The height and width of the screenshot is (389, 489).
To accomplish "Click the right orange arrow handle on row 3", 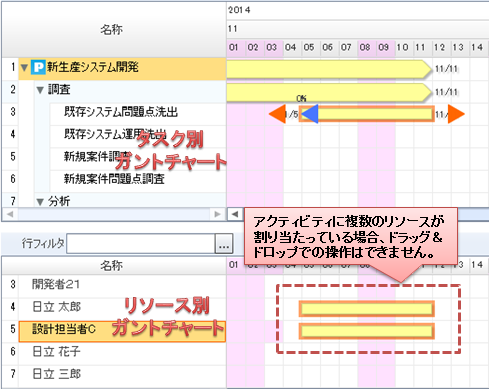I will pyautogui.click(x=456, y=114).
